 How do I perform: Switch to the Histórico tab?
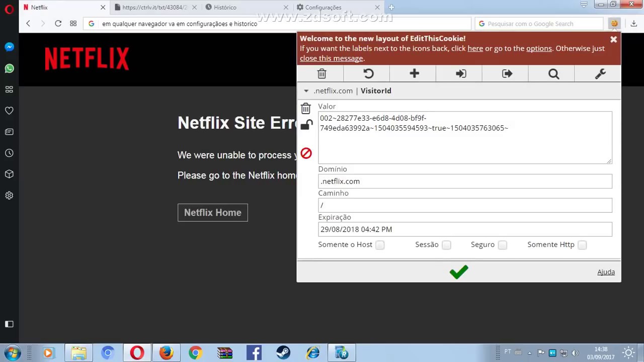coord(247,7)
